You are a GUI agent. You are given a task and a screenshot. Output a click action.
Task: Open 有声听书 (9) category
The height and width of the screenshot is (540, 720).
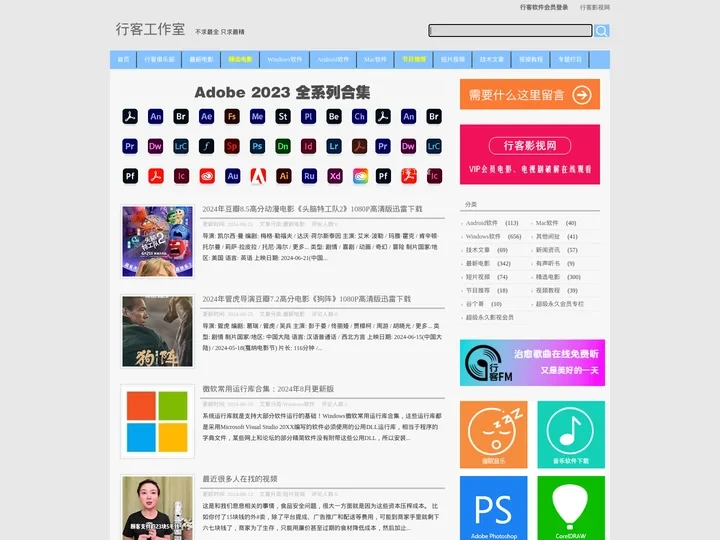(x=555, y=264)
